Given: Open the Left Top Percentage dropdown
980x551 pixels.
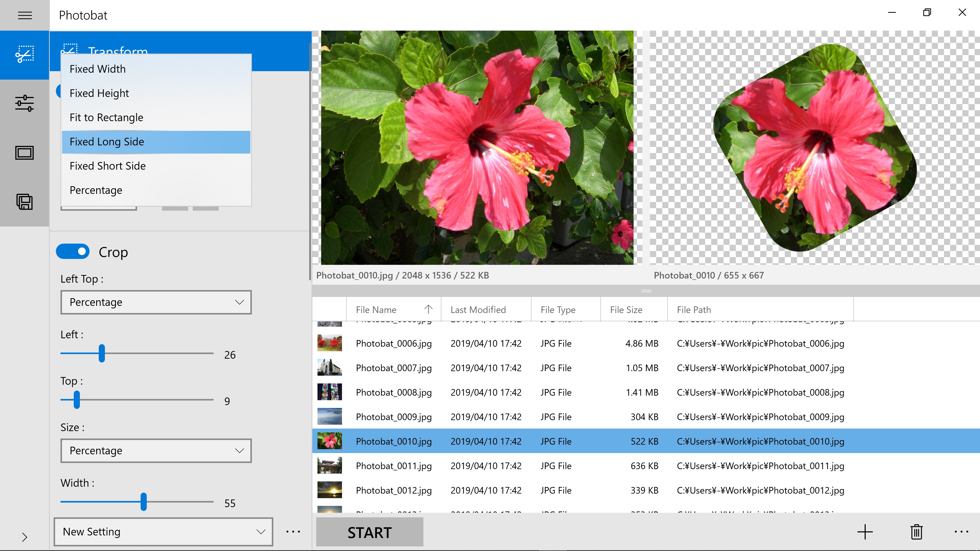Looking at the screenshot, I should (x=156, y=302).
